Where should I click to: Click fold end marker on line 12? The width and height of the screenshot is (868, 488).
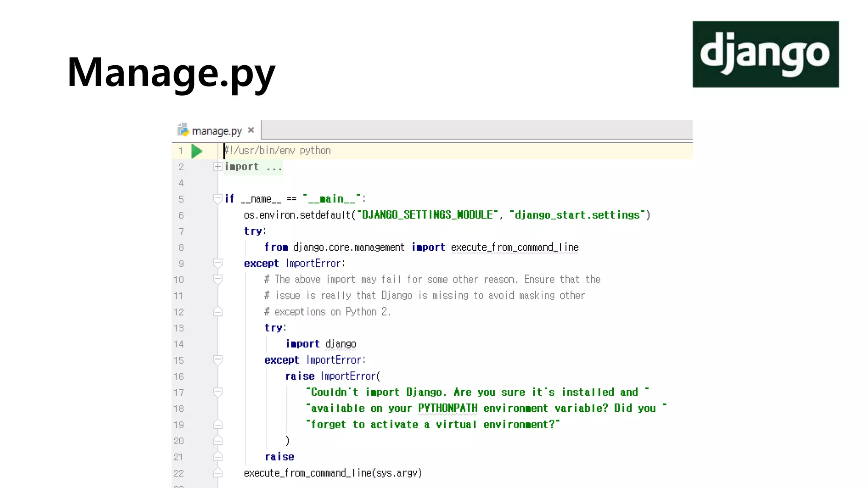tap(217, 312)
